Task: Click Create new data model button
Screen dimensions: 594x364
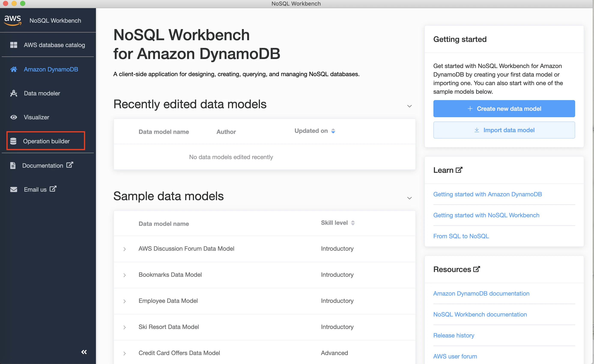Action: tap(504, 109)
